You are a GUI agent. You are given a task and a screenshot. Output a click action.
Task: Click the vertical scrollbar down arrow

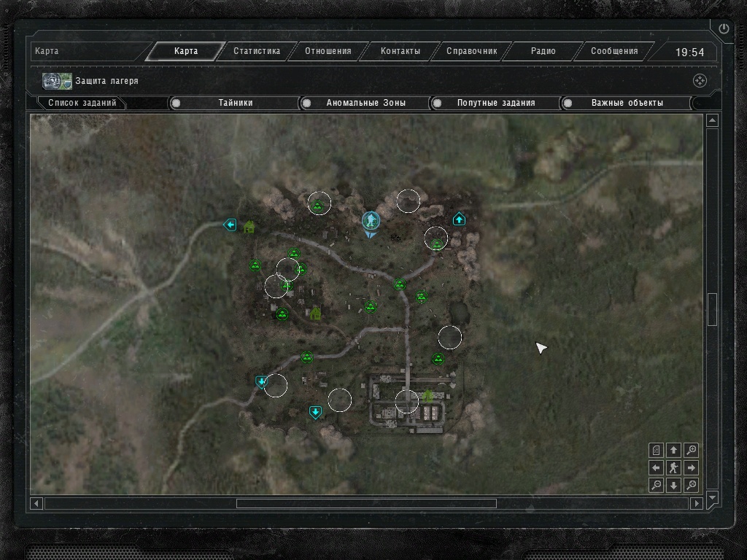pos(712,497)
